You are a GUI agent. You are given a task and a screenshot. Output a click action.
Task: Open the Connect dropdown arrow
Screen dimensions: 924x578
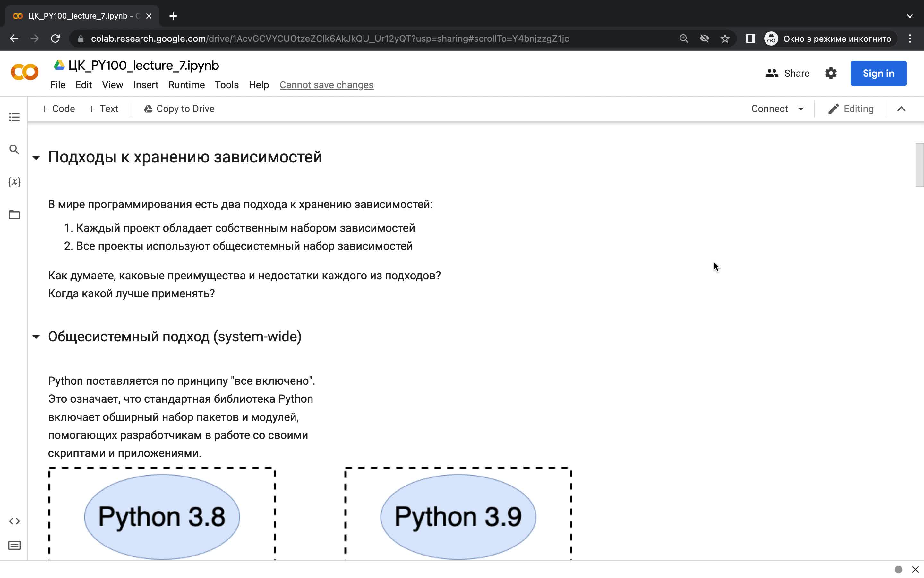coord(801,109)
